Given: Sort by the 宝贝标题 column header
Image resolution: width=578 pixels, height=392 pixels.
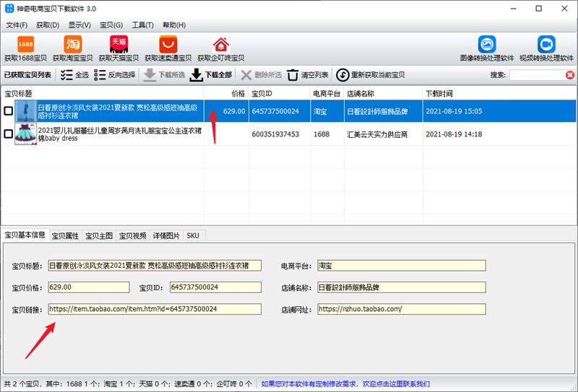Looking at the screenshot, I should coord(103,94).
